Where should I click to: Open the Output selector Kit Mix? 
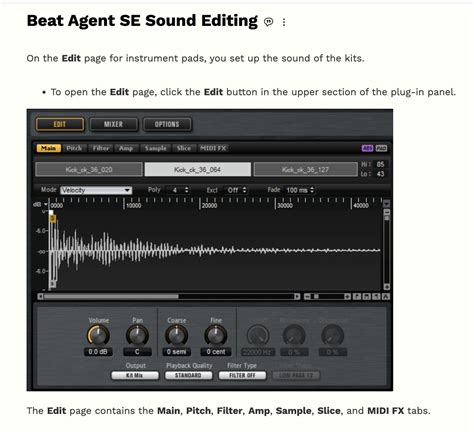(x=135, y=375)
